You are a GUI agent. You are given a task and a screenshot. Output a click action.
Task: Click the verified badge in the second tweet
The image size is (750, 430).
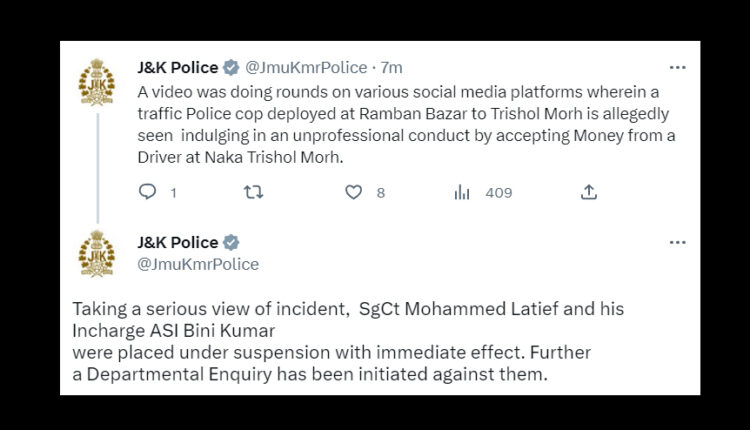point(231,243)
